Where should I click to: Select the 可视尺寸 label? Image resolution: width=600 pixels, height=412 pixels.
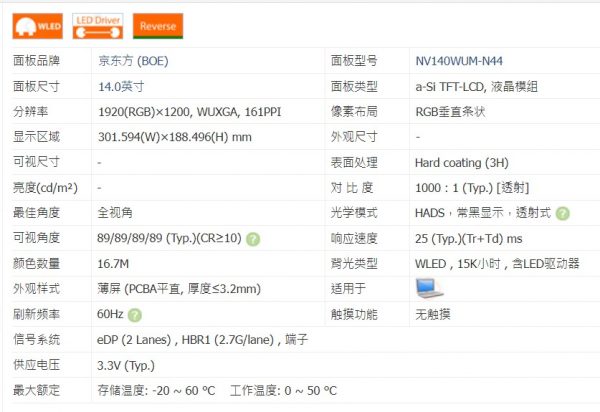(x=36, y=162)
